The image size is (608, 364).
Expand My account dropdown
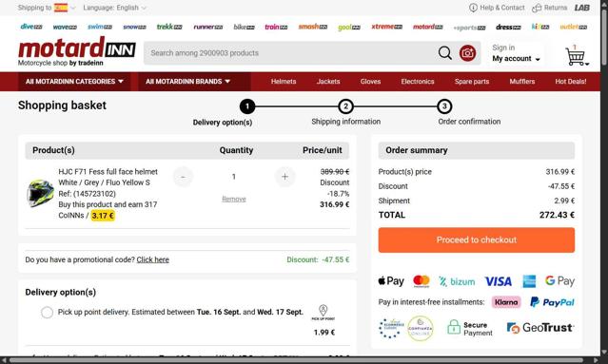pyautogui.click(x=516, y=59)
